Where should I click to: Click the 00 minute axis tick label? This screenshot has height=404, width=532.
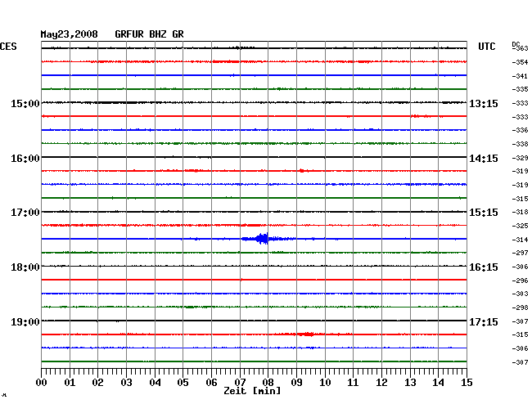pyautogui.click(x=42, y=383)
